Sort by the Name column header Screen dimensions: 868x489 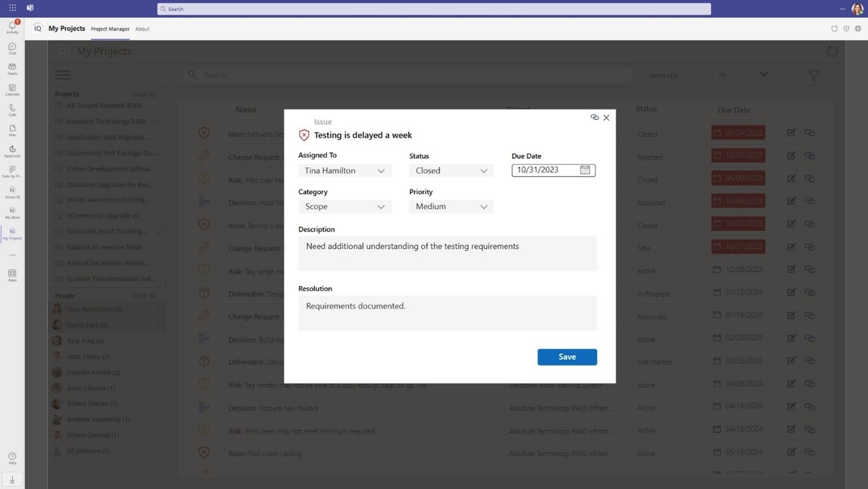[246, 110]
